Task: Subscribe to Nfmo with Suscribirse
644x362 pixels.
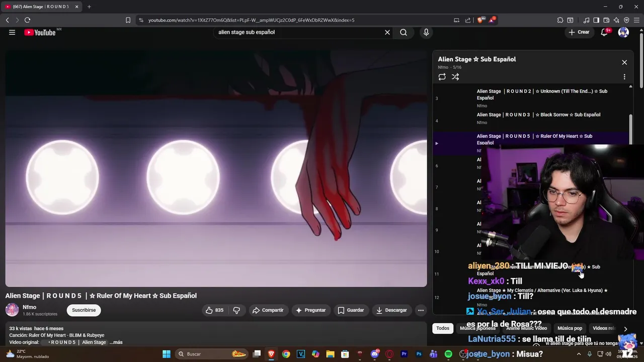Action: click(84, 310)
